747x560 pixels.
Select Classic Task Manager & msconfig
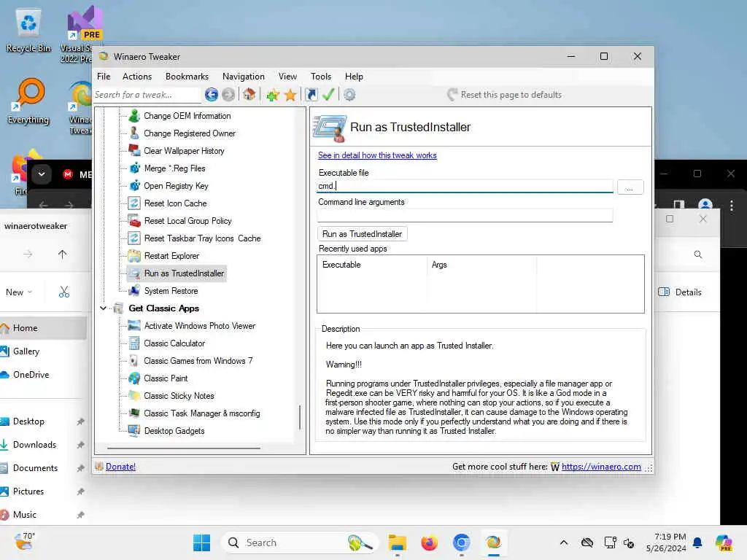tap(202, 413)
